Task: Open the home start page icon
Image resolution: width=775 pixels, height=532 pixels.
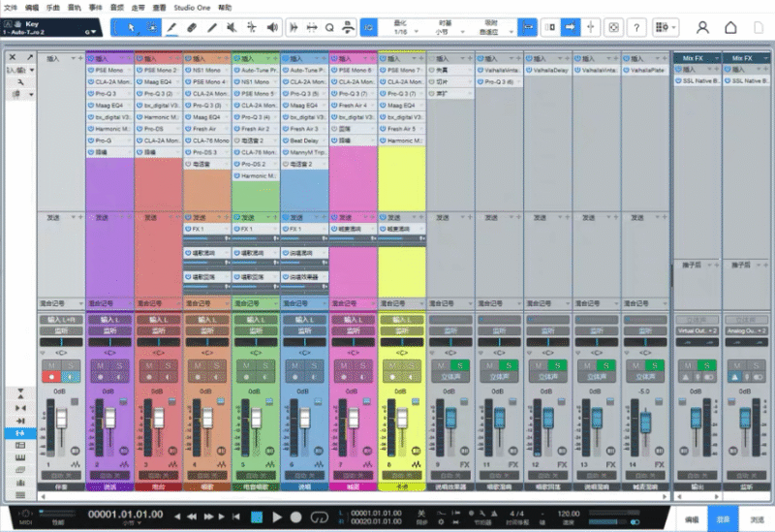Action: pyautogui.click(x=731, y=27)
